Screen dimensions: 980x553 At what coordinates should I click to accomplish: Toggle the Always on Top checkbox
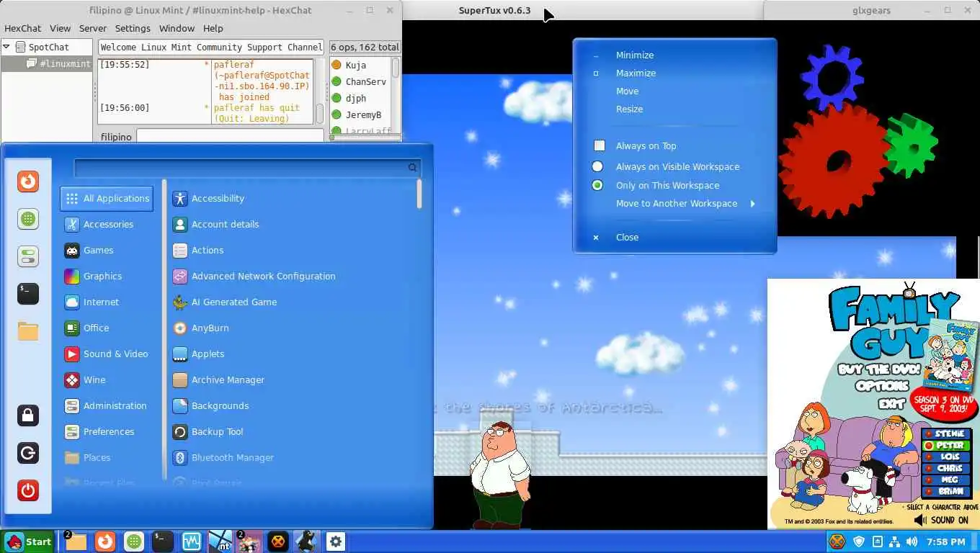coord(599,145)
